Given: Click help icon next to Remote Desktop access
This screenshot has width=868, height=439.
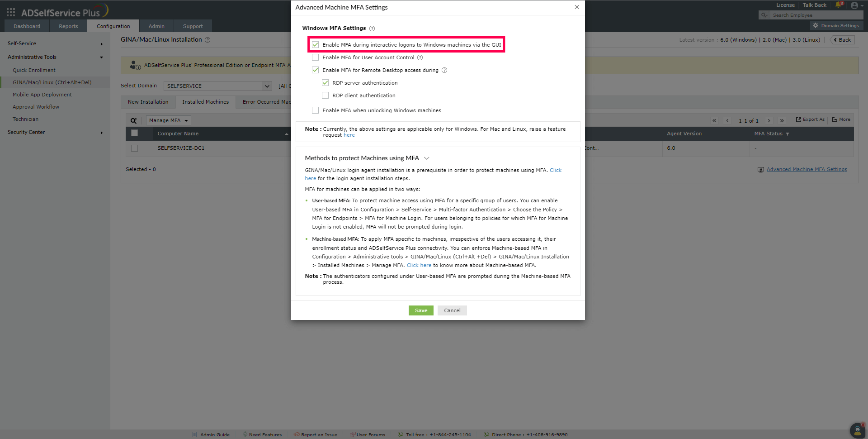Looking at the screenshot, I should (x=444, y=70).
